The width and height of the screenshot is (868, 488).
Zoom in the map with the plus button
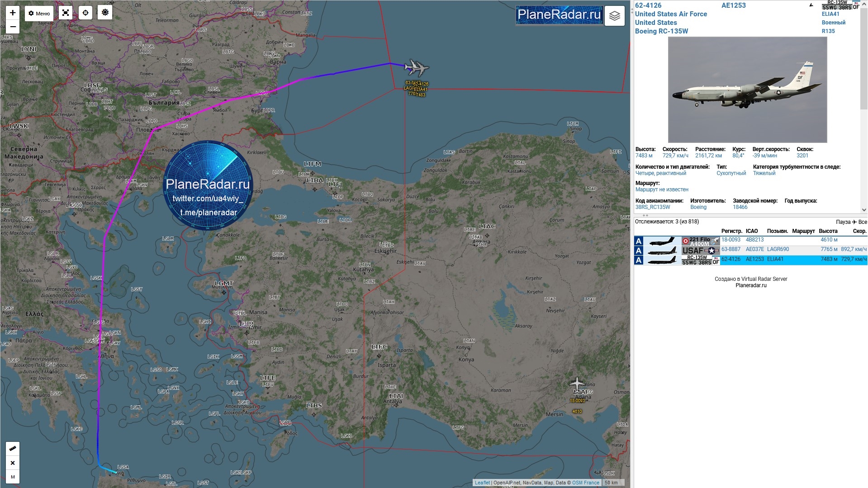(13, 13)
